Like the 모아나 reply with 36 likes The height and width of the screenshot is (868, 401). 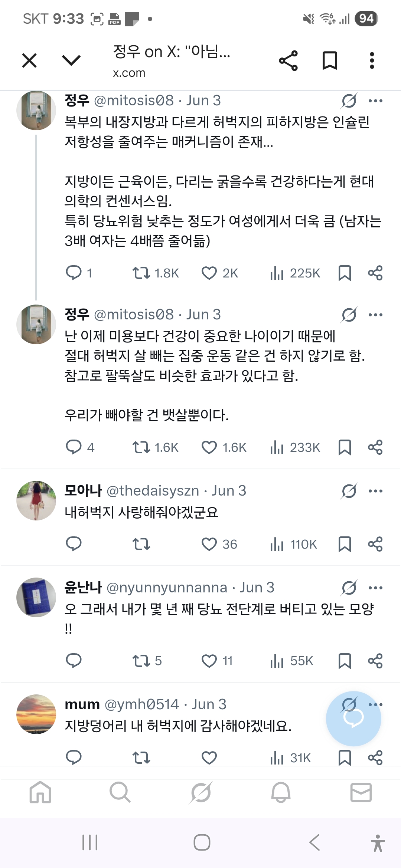(209, 544)
